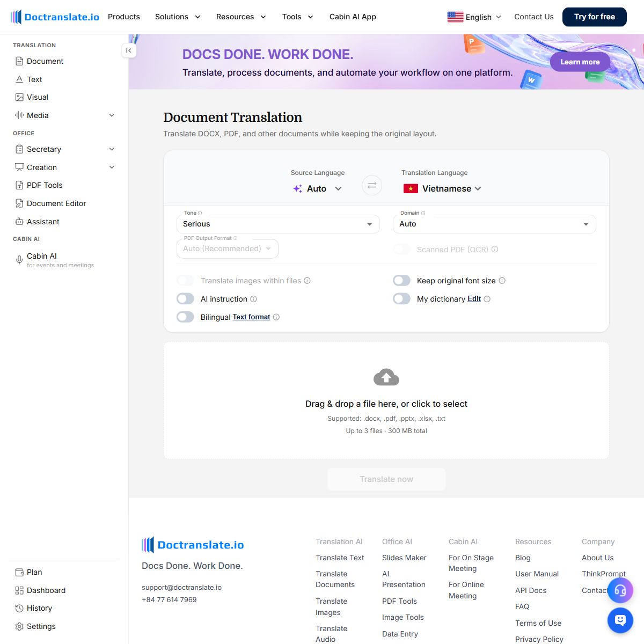Click the Edit dictionary link
The height and width of the screenshot is (644, 644).
(x=474, y=299)
